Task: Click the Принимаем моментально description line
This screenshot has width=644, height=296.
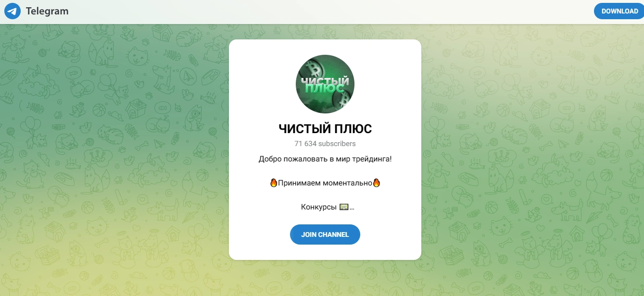Action: click(x=325, y=183)
